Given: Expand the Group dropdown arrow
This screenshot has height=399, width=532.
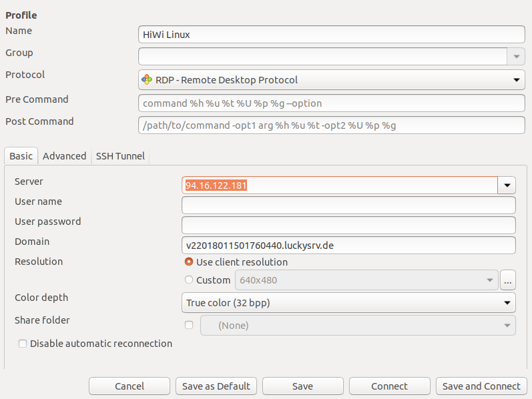Looking at the screenshot, I should point(516,57).
